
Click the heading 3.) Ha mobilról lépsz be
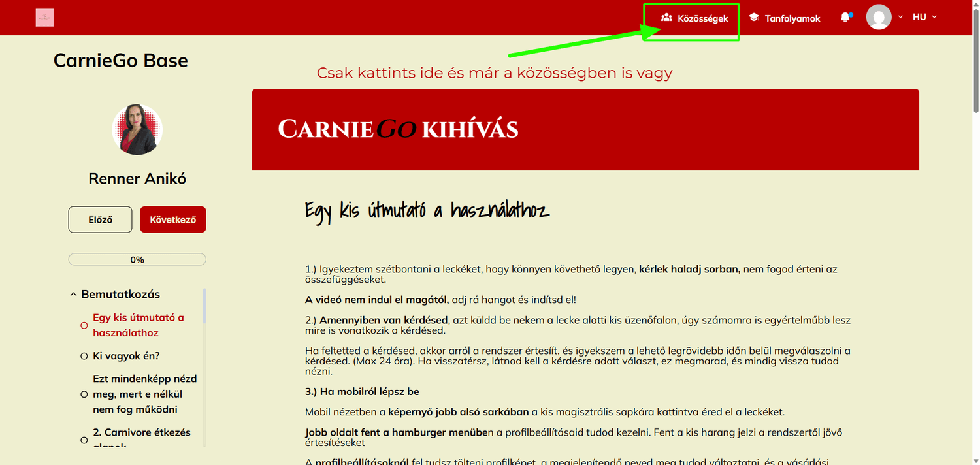coord(362,392)
